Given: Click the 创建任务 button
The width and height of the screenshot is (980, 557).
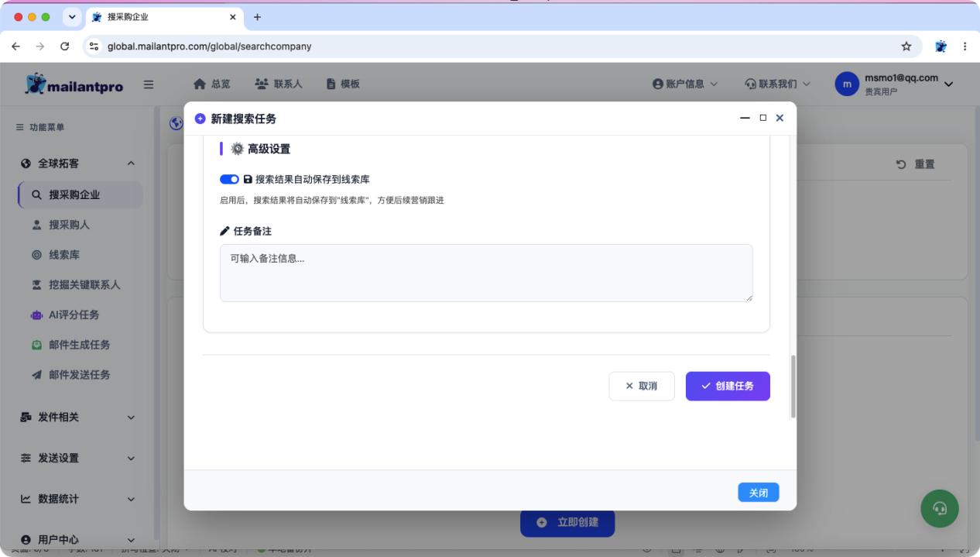Looking at the screenshot, I should [728, 386].
